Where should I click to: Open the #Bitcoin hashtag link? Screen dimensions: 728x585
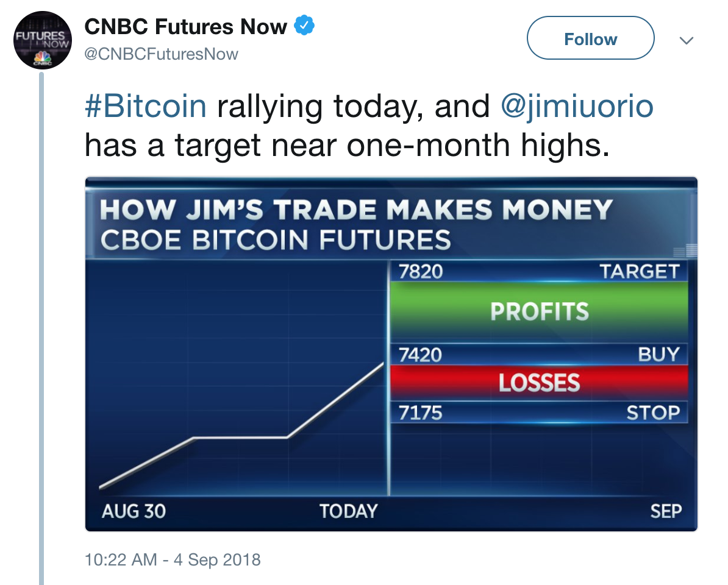[145, 106]
